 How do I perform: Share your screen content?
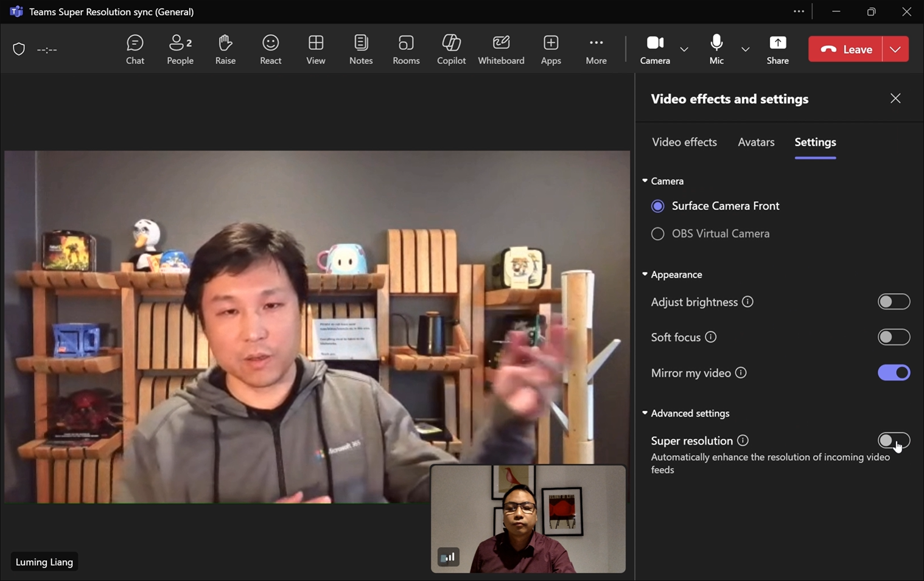pyautogui.click(x=777, y=49)
